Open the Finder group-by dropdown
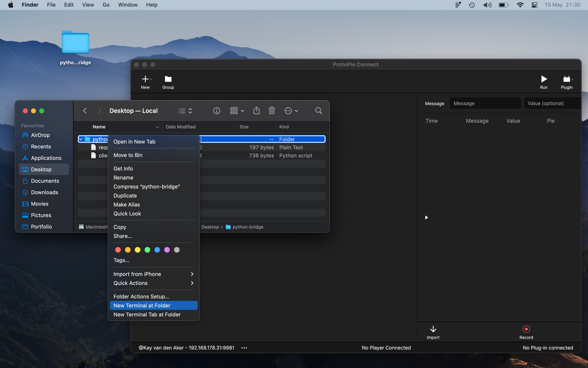This screenshot has width=588, height=368. click(237, 111)
